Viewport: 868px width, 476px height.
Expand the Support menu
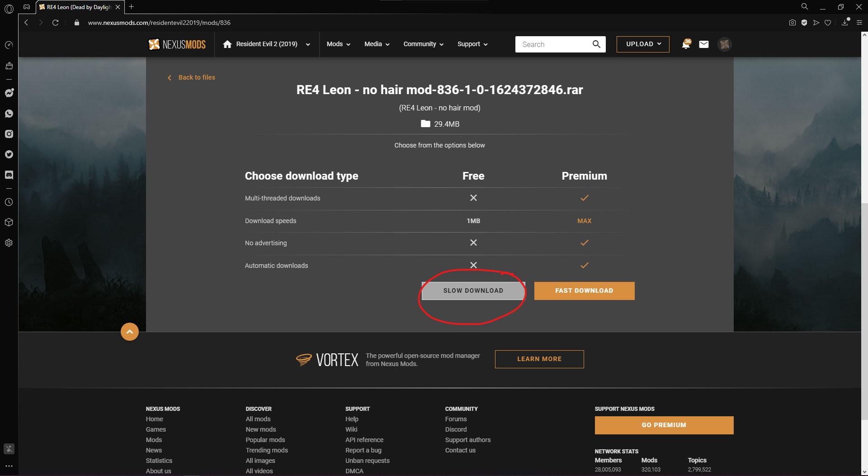pos(472,44)
